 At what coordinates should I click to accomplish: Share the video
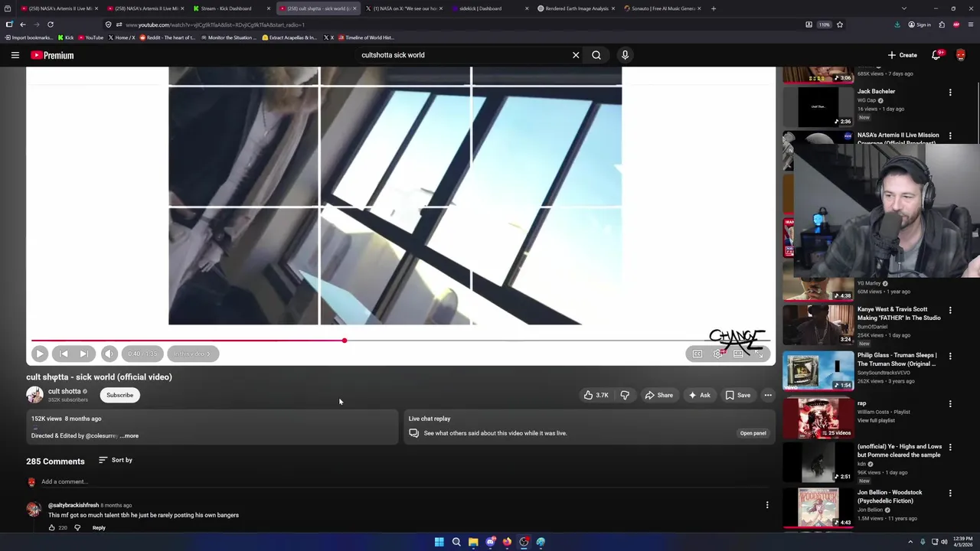click(x=658, y=395)
